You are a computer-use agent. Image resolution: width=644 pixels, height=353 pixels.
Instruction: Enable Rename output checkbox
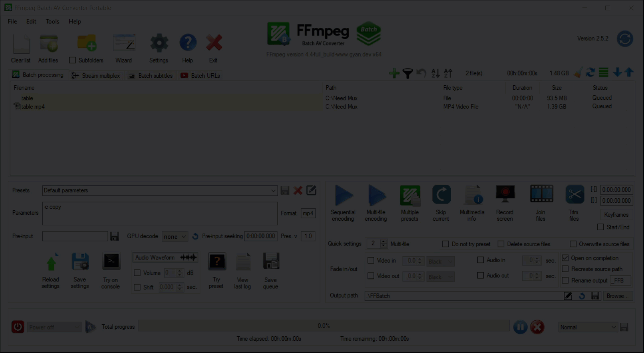[565, 280]
